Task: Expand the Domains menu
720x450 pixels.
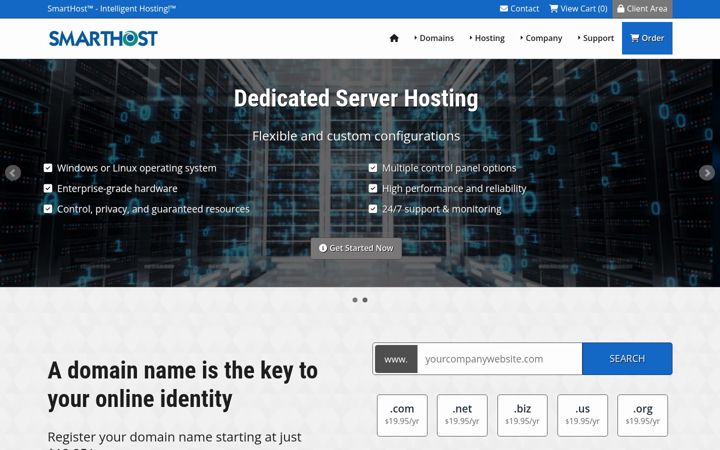Action: coord(434,38)
